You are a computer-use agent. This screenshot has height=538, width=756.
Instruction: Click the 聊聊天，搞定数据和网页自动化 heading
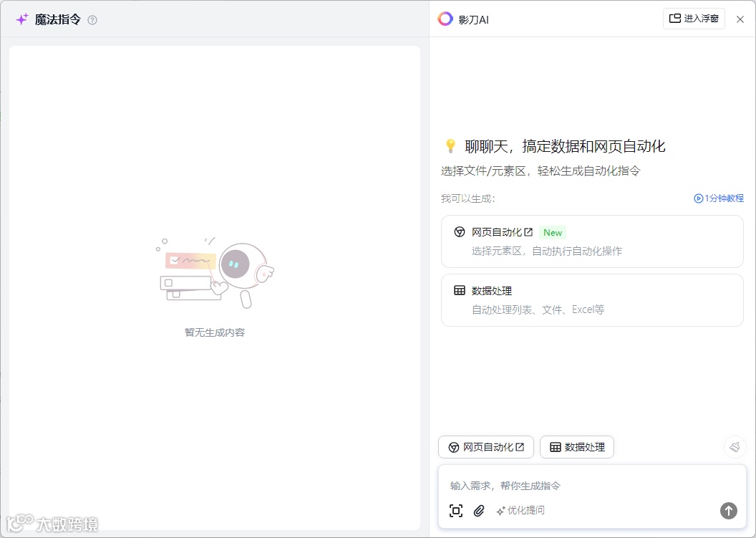pyautogui.click(x=565, y=146)
